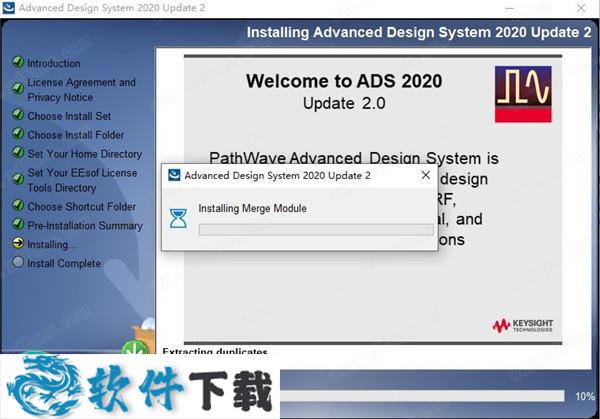Close the Installing Merge Module dialog
600x419 pixels.
pos(426,175)
